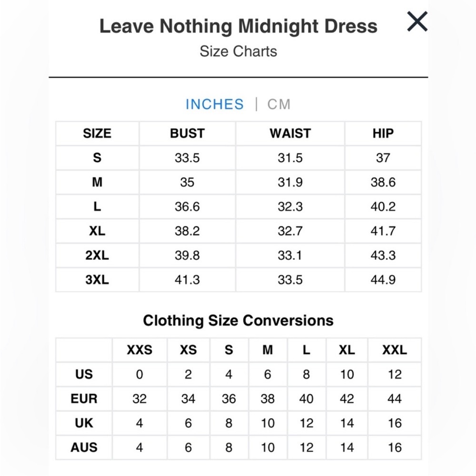The width and height of the screenshot is (476, 476).
Task: Click the BUST column header
Action: (187, 134)
